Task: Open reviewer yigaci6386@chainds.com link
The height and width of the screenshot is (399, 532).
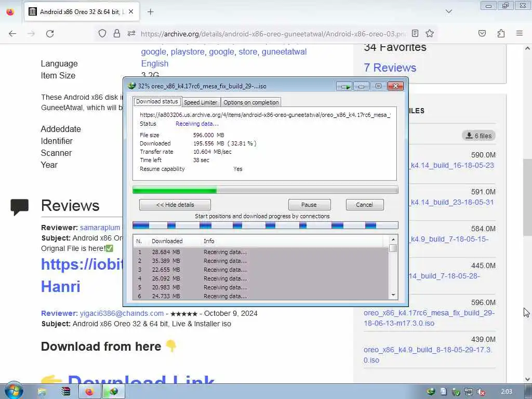Action: (x=122, y=313)
